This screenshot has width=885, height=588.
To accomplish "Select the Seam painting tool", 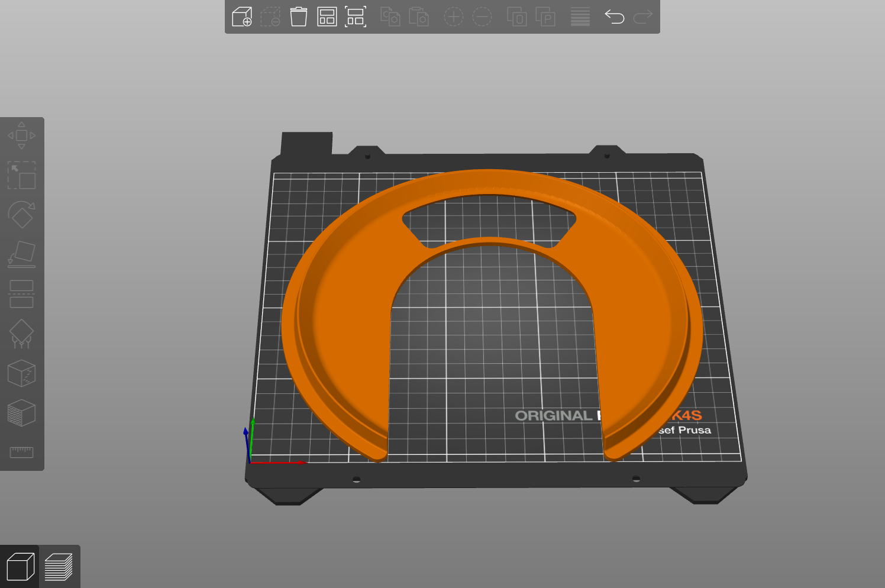I will 21,373.
